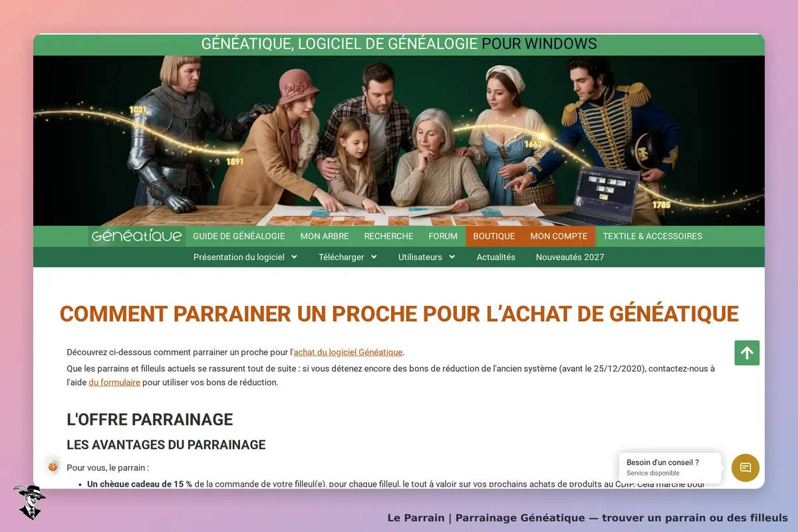Click the 'Un chèque cadeau de 15 %' text
The image size is (798, 532).
140,483
